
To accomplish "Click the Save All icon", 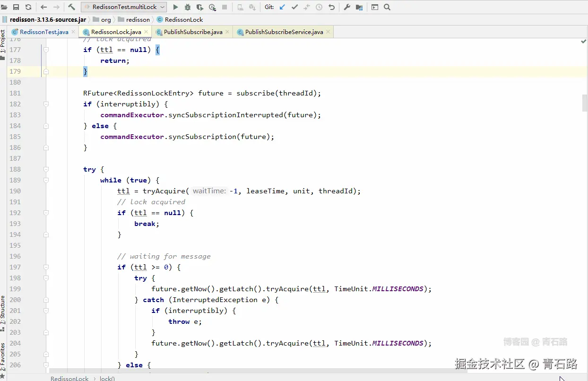I will [16, 7].
